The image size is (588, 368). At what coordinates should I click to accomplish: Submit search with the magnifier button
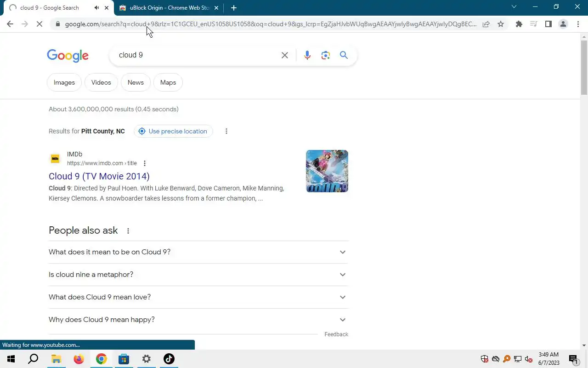(344, 55)
